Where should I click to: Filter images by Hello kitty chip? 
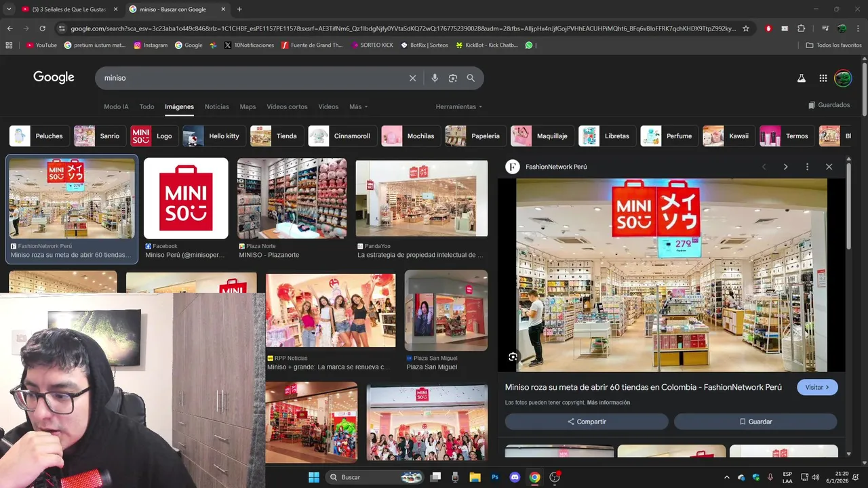coord(214,136)
